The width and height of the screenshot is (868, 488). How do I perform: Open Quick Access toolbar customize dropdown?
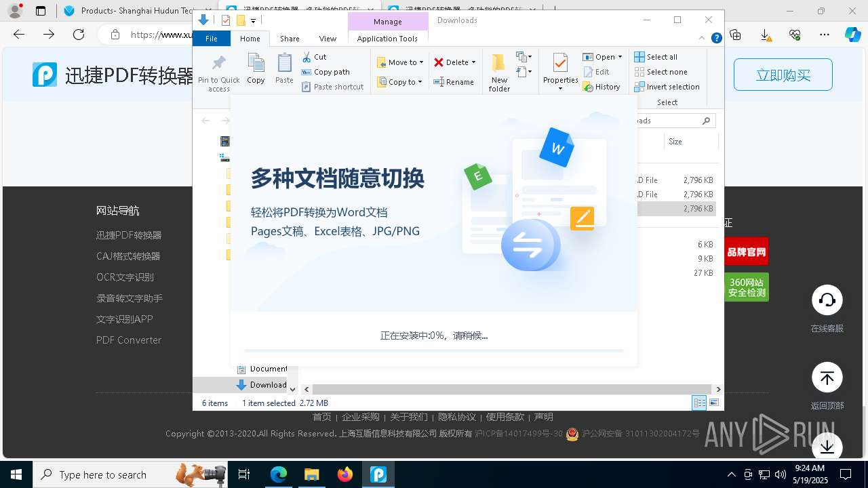pyautogui.click(x=253, y=21)
